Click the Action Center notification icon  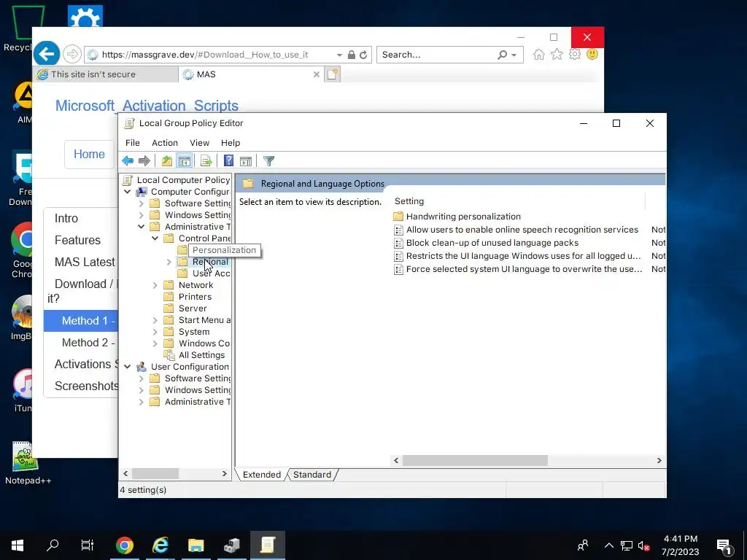coord(724,546)
